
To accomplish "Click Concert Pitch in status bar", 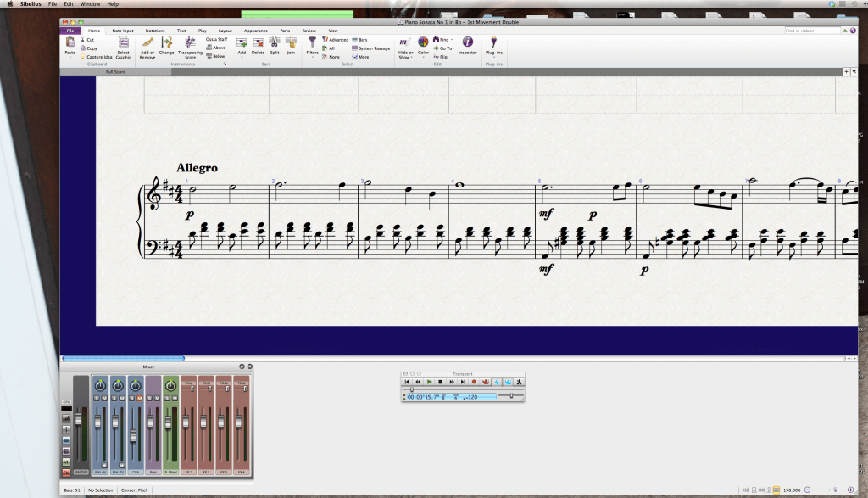I will [x=135, y=490].
